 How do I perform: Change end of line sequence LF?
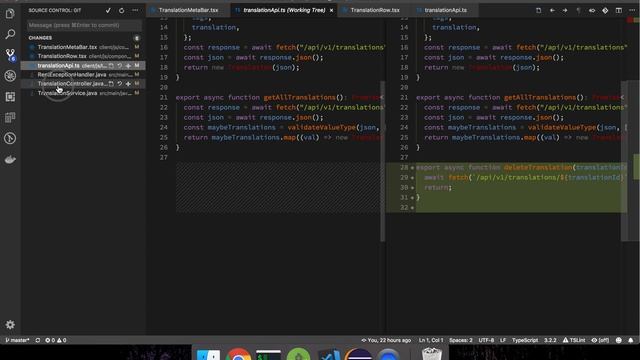(x=503, y=340)
